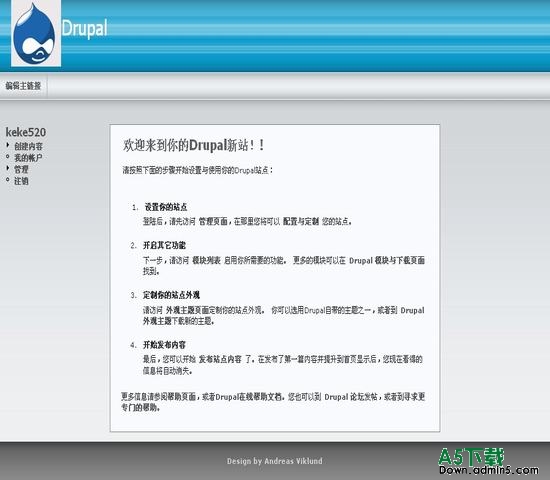Open 创建内容 in the sidebar
550x480 pixels.
28,146
